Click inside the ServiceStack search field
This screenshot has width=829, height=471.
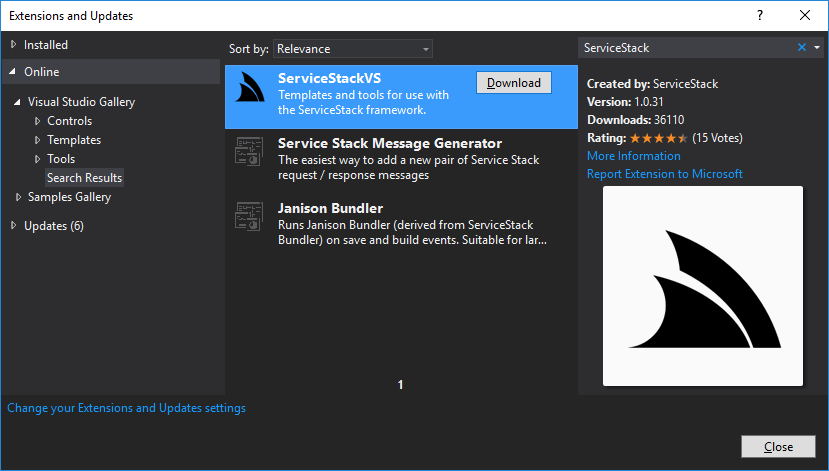coord(685,48)
